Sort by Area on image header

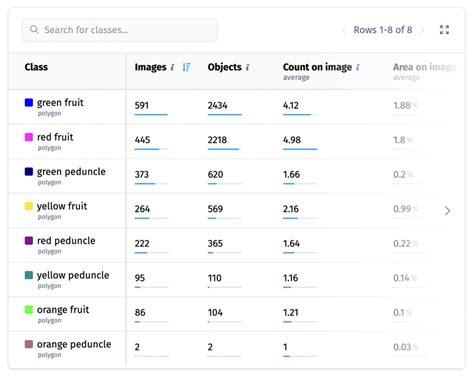tap(424, 67)
